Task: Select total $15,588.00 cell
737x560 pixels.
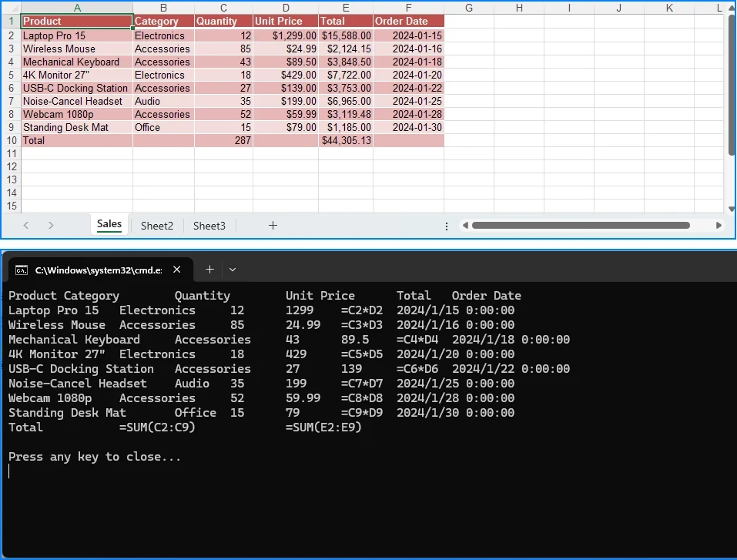Action: point(346,35)
